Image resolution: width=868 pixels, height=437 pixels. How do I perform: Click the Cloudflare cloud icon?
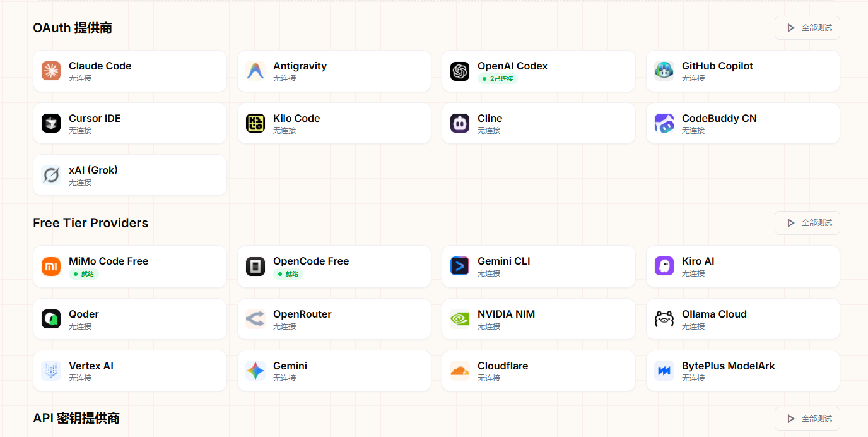(x=460, y=371)
